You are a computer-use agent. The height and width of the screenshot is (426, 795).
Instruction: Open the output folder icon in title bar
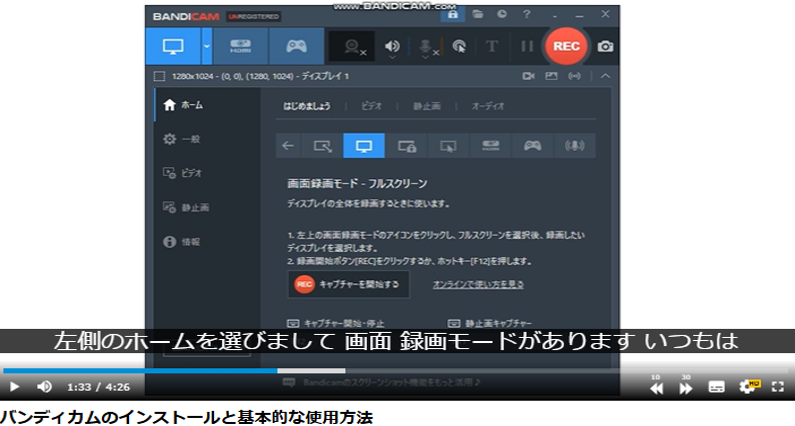(x=478, y=14)
